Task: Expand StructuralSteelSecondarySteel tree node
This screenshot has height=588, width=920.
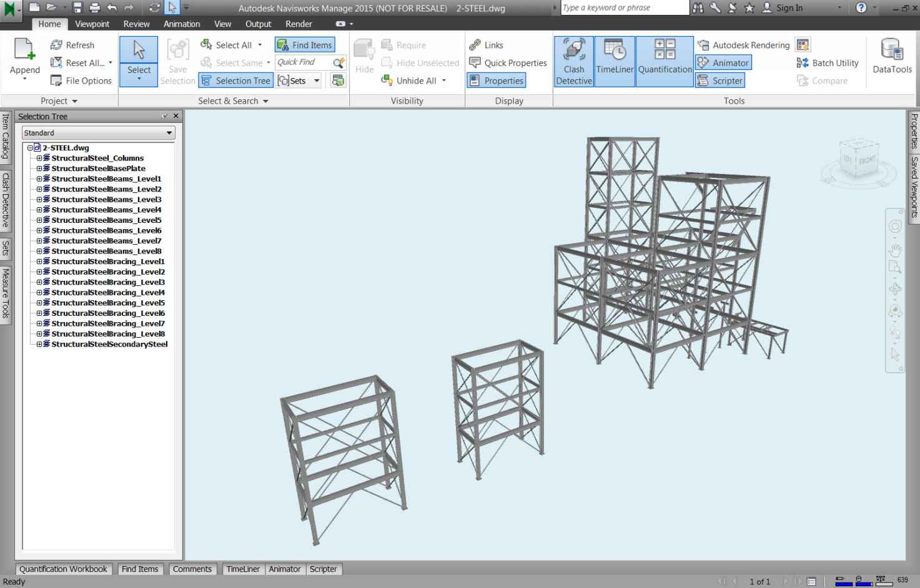Action: pos(39,345)
